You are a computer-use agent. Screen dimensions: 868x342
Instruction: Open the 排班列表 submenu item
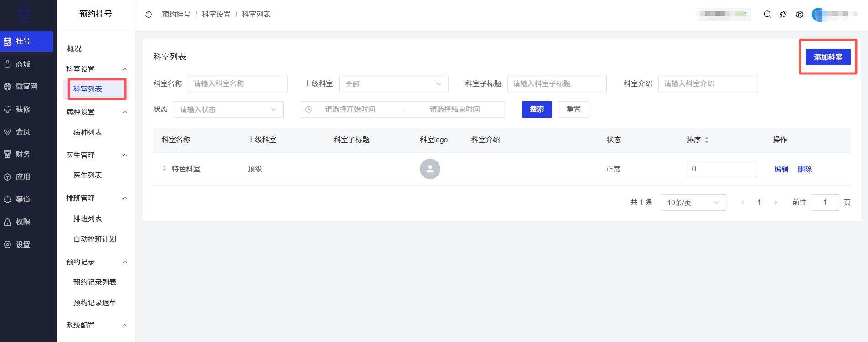tap(88, 218)
